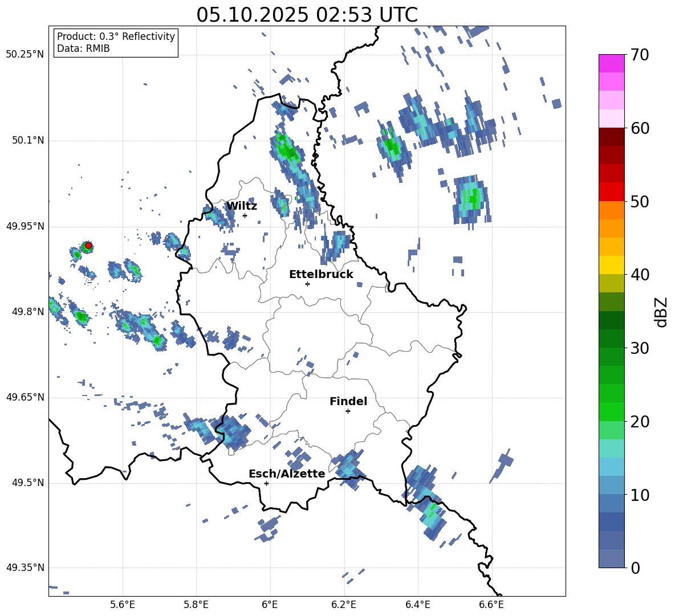Click the magenta swatch at colorbar top
This screenshot has height=616, width=675.
click(611, 63)
